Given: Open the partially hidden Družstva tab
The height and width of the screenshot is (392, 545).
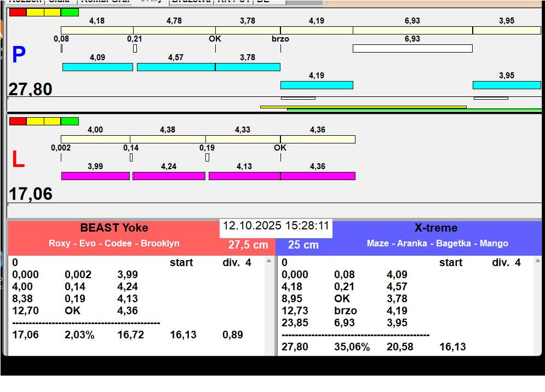Looking at the screenshot, I should point(192,2).
